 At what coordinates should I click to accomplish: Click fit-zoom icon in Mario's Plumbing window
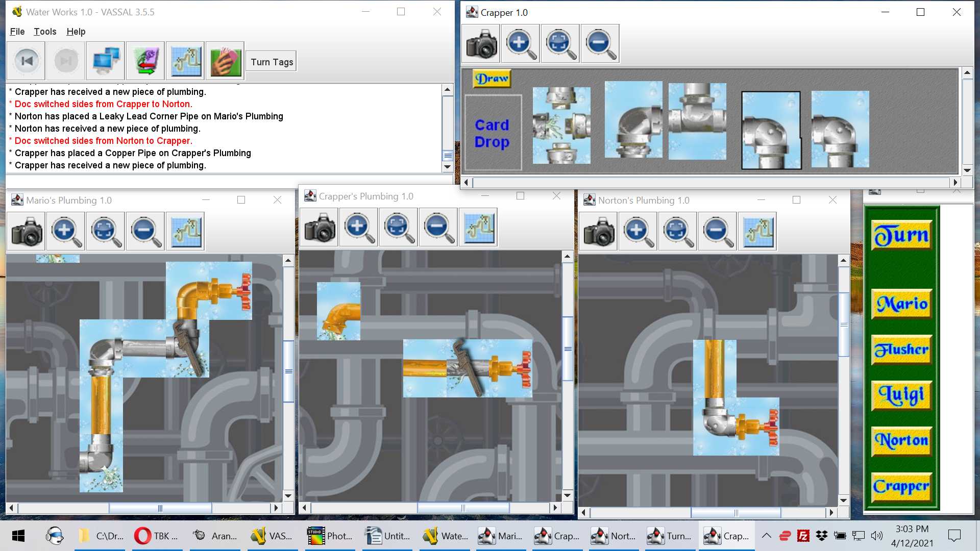click(x=106, y=231)
